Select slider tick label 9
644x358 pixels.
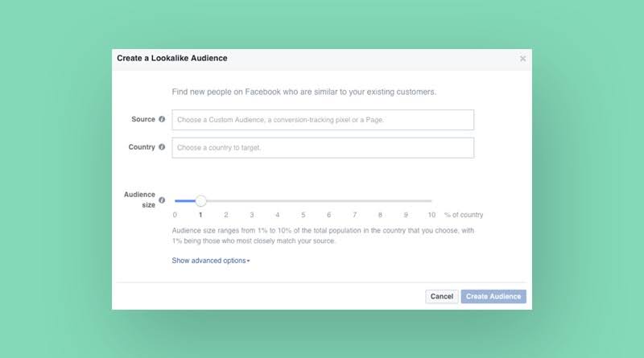point(406,215)
